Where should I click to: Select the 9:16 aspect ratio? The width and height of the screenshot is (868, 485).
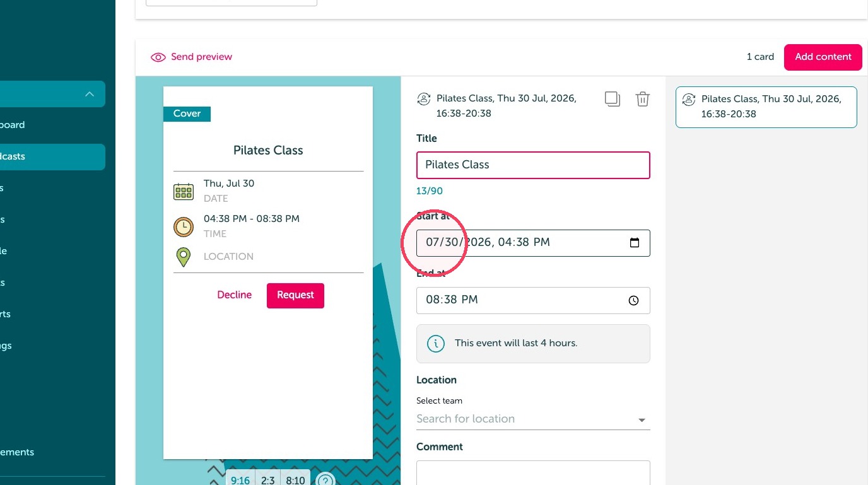(x=240, y=480)
